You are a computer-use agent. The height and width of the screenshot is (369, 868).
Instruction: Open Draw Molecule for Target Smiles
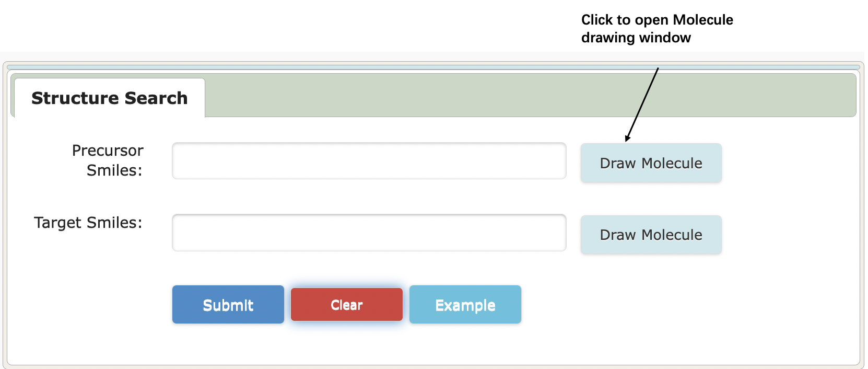click(651, 235)
